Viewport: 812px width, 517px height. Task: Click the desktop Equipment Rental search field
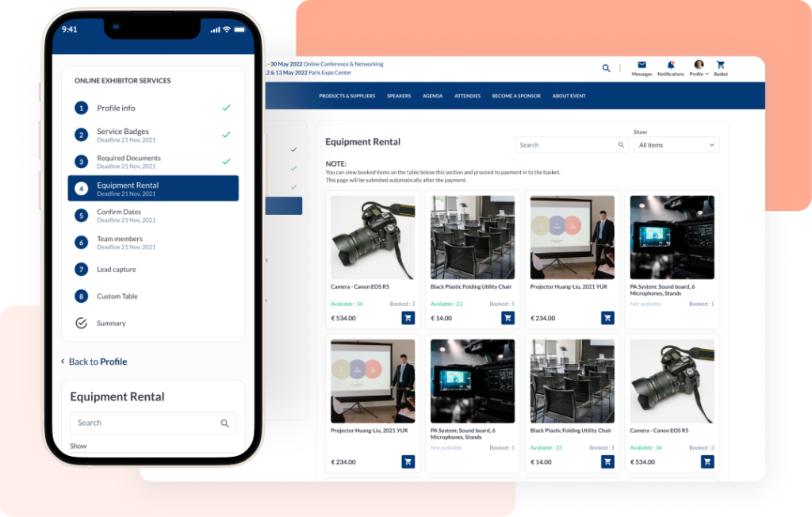(571, 145)
